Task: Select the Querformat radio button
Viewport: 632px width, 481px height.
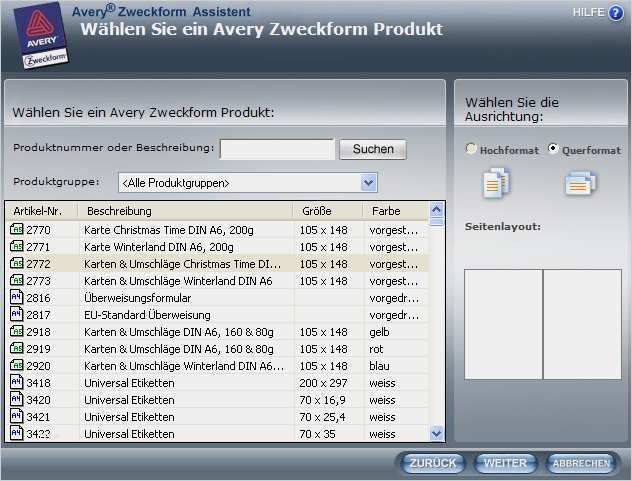Action: 553,148
